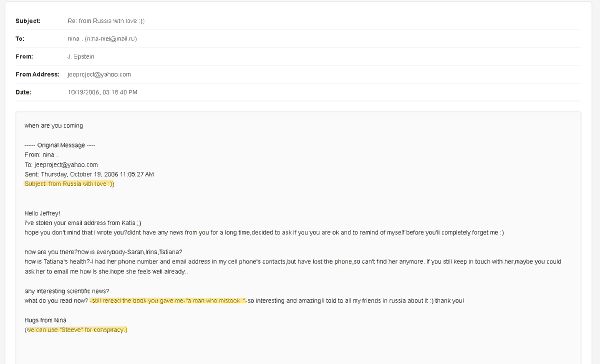Select the date "10/19/2006, 03:18:40 PM"

tap(102, 92)
